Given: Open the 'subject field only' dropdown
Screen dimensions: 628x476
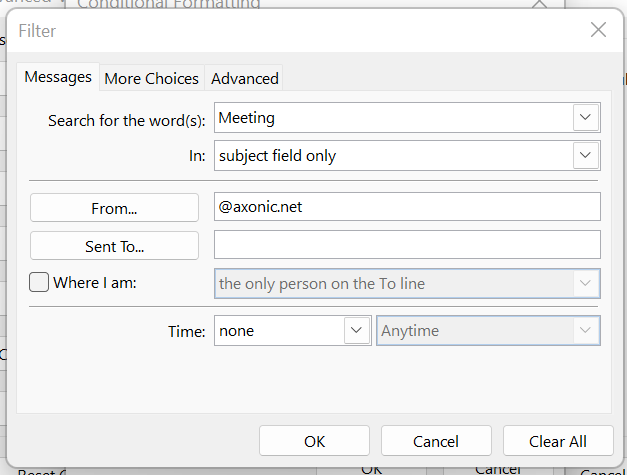Looking at the screenshot, I should (x=586, y=156).
